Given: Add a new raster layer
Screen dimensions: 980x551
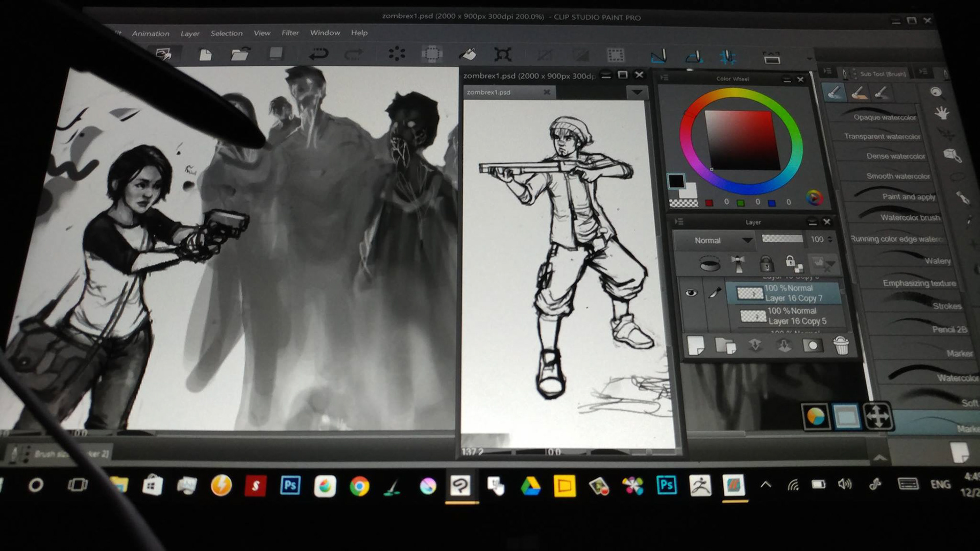Looking at the screenshot, I should [696, 345].
